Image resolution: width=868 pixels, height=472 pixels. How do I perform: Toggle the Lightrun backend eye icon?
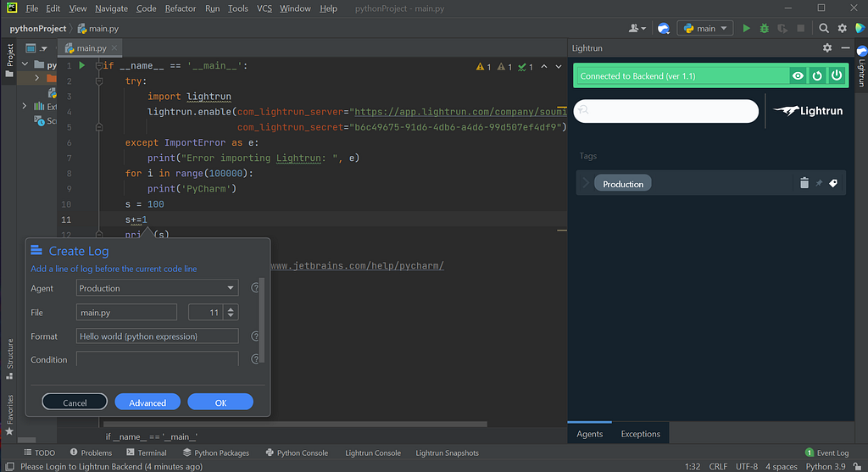(798, 75)
